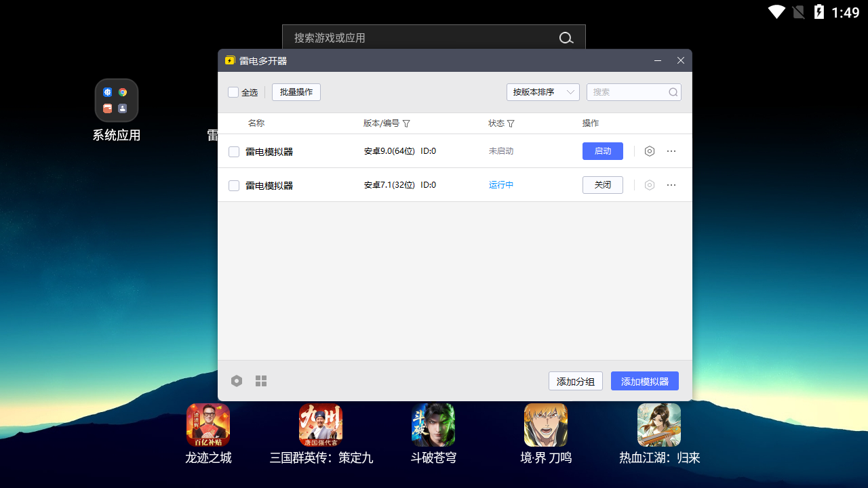Open the 系统应用 folder on the desktop
Image resolution: width=868 pixels, height=488 pixels.
pos(117,100)
